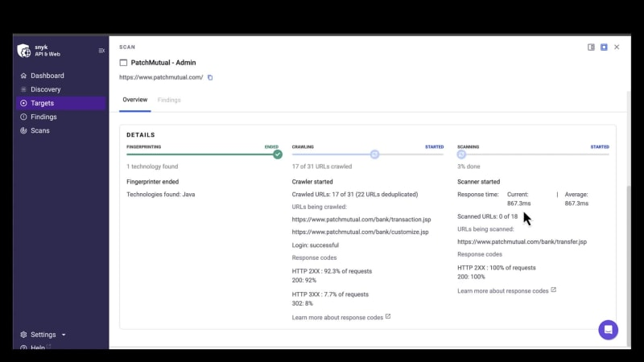
Task: Click external link icon under Crawling
Action: (x=388, y=316)
